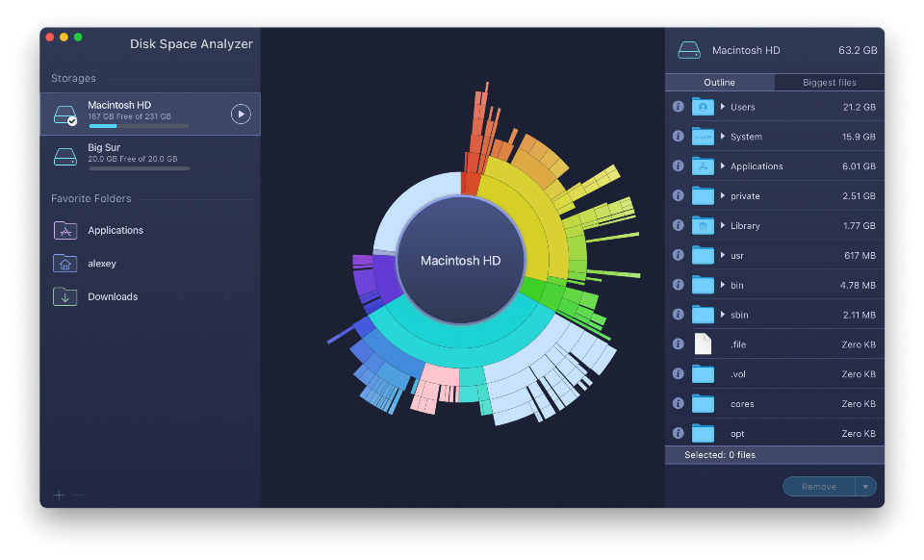Open the Remove button dropdown arrow
The height and width of the screenshot is (560, 924).
[x=867, y=486]
